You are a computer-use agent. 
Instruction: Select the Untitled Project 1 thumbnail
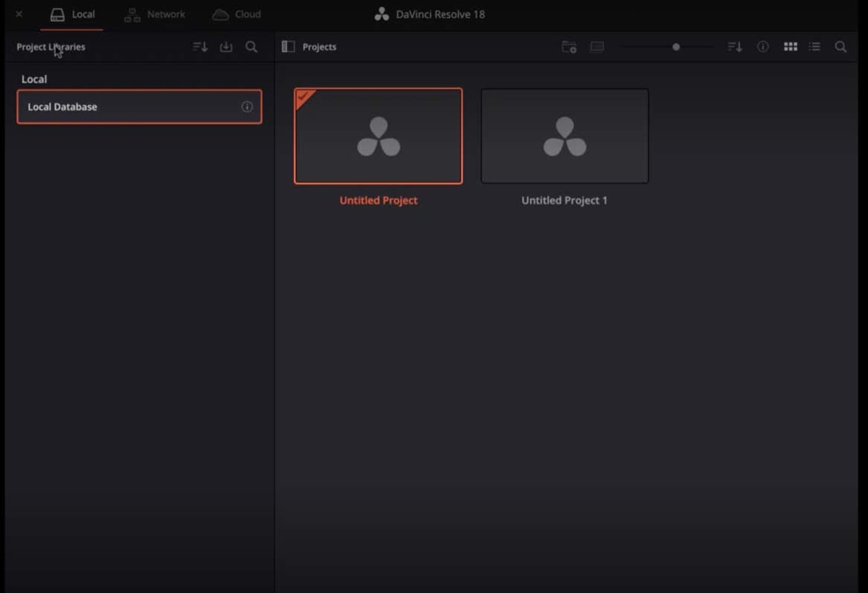pyautogui.click(x=565, y=136)
